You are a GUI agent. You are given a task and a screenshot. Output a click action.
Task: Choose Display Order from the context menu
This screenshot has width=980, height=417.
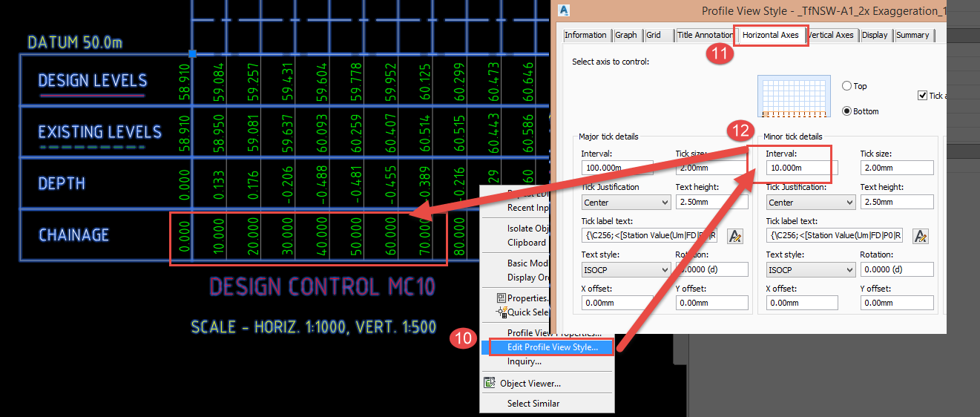point(528,277)
